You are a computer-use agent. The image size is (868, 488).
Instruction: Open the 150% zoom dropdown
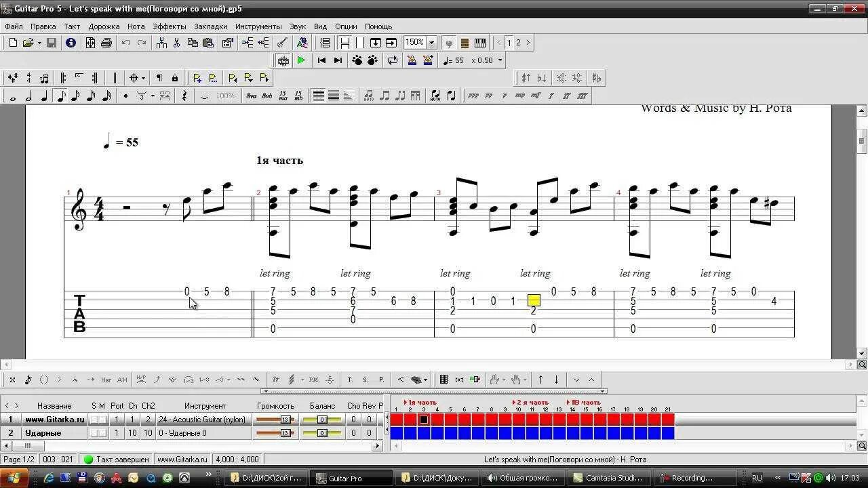[x=432, y=42]
